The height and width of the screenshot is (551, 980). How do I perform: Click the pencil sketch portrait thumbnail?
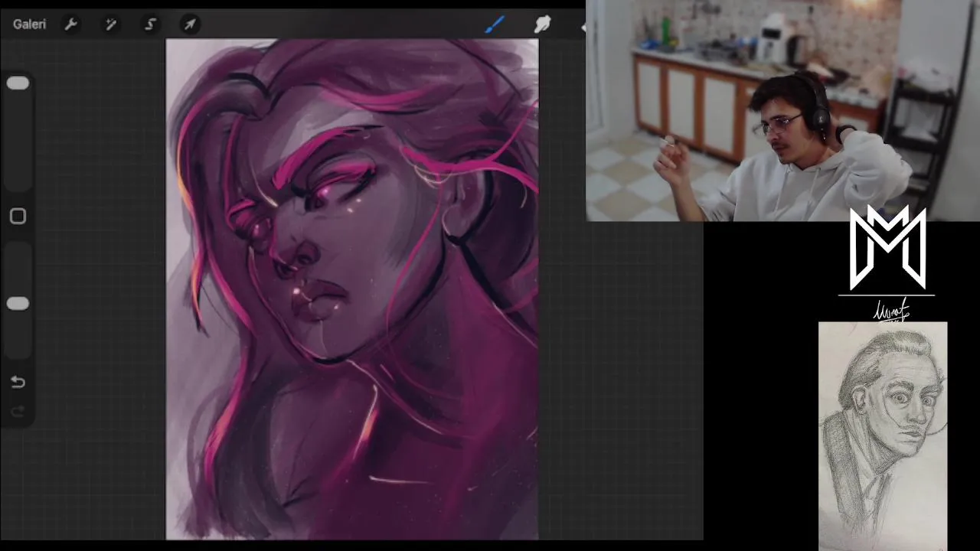point(883,436)
